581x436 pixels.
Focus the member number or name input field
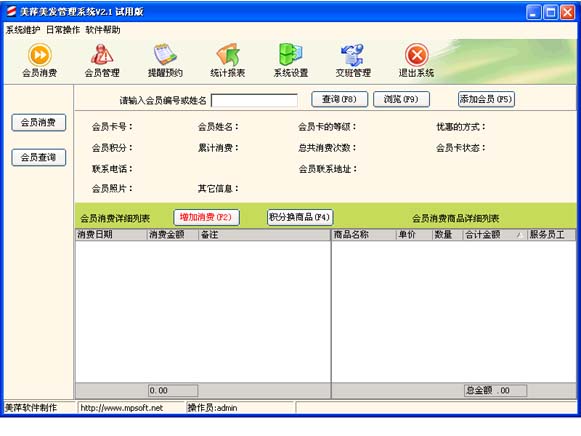pyautogui.click(x=254, y=100)
